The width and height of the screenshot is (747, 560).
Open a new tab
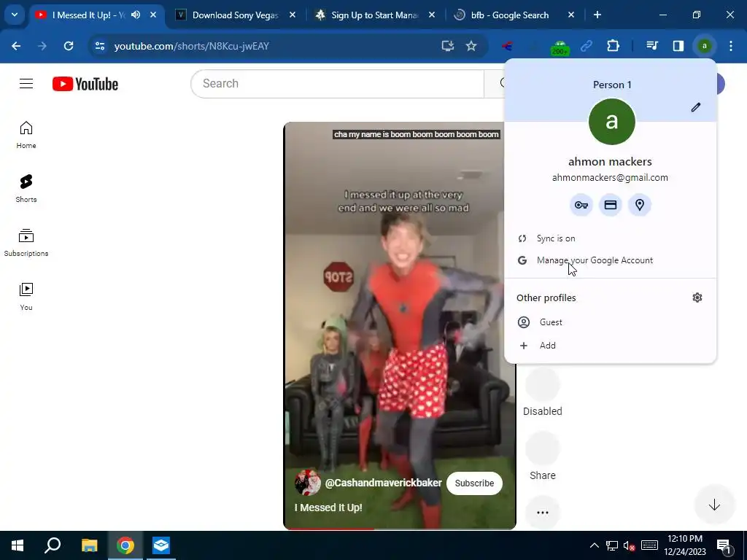tap(597, 15)
